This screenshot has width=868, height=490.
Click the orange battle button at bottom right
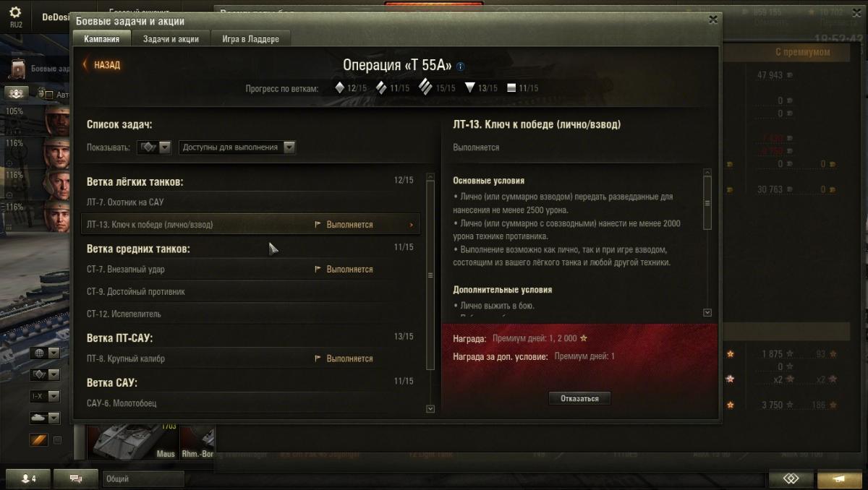[839, 479]
